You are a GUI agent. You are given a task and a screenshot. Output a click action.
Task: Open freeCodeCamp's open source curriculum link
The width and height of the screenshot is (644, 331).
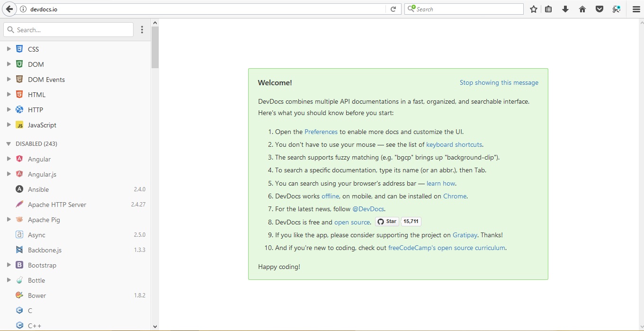(x=447, y=248)
